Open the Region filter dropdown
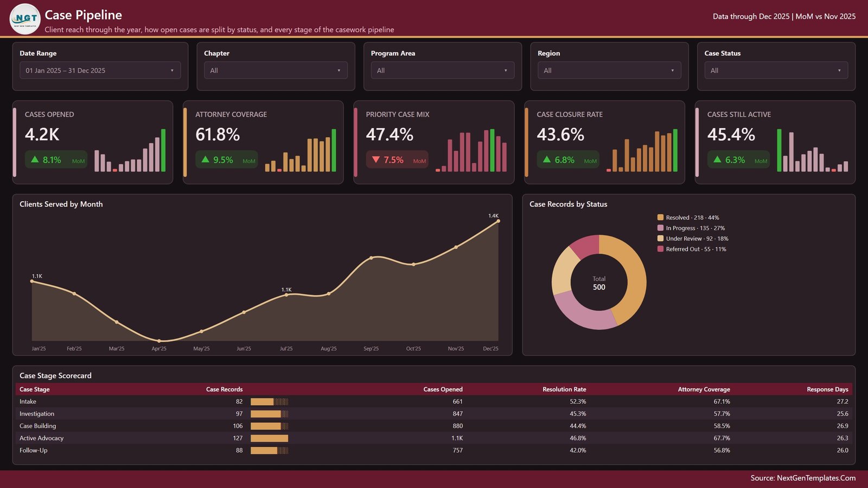Screen dimensions: 868x488 click(x=609, y=70)
